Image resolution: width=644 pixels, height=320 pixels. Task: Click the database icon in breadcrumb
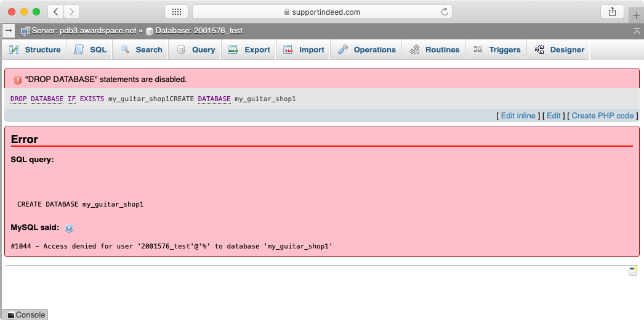coord(149,30)
